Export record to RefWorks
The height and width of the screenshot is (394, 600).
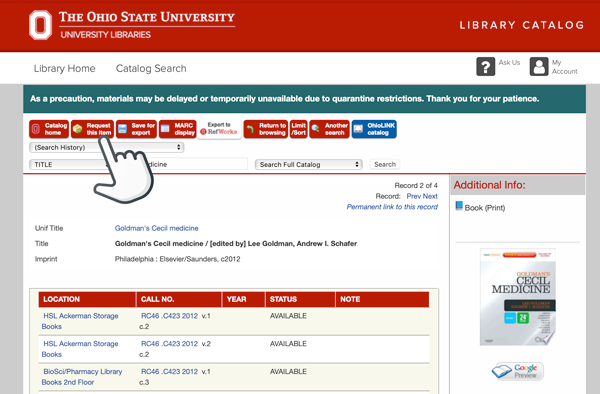219,129
